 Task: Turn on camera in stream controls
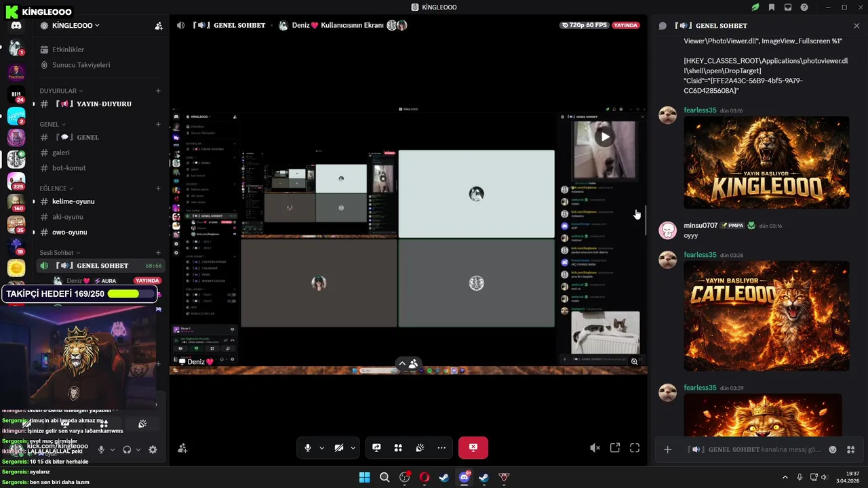coord(339,448)
